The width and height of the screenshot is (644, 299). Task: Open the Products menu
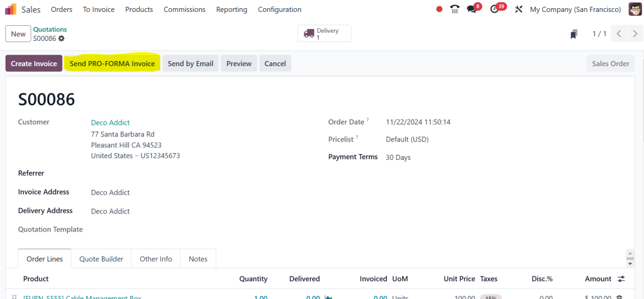(139, 9)
